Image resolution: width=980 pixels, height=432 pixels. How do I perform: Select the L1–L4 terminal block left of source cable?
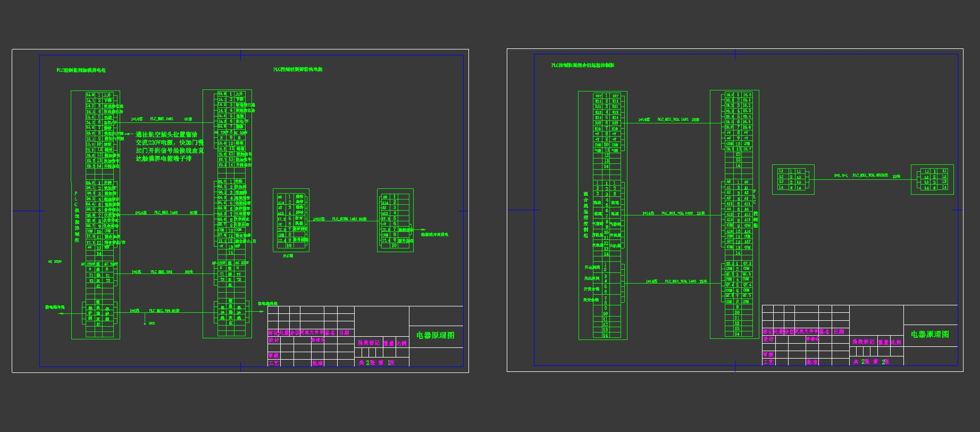point(793,180)
